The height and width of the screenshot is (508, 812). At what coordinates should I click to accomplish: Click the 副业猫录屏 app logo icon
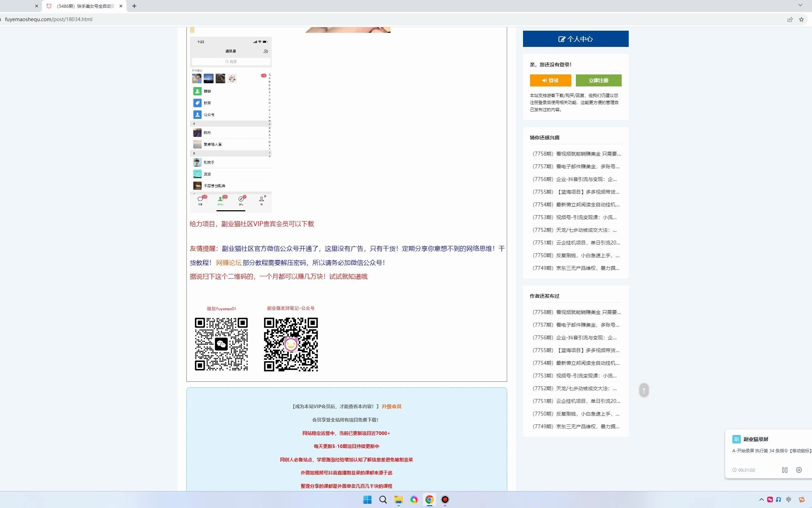736,439
